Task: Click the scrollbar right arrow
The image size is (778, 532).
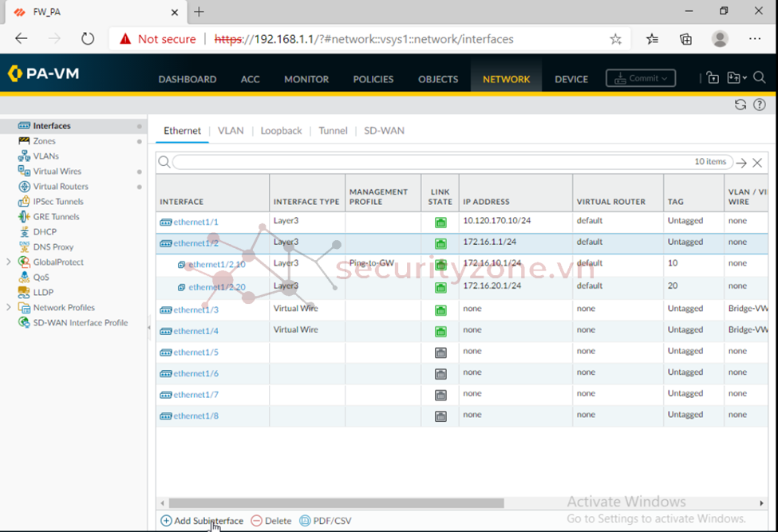Action: click(x=761, y=503)
